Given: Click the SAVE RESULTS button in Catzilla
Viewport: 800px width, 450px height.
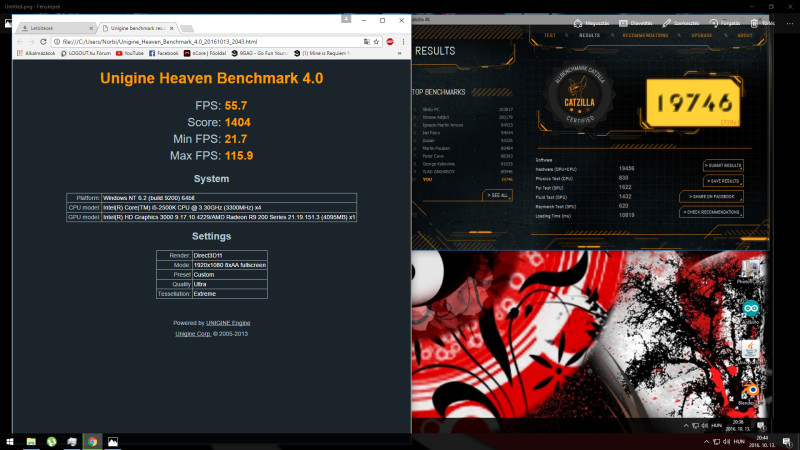Looking at the screenshot, I should pyautogui.click(x=723, y=181).
